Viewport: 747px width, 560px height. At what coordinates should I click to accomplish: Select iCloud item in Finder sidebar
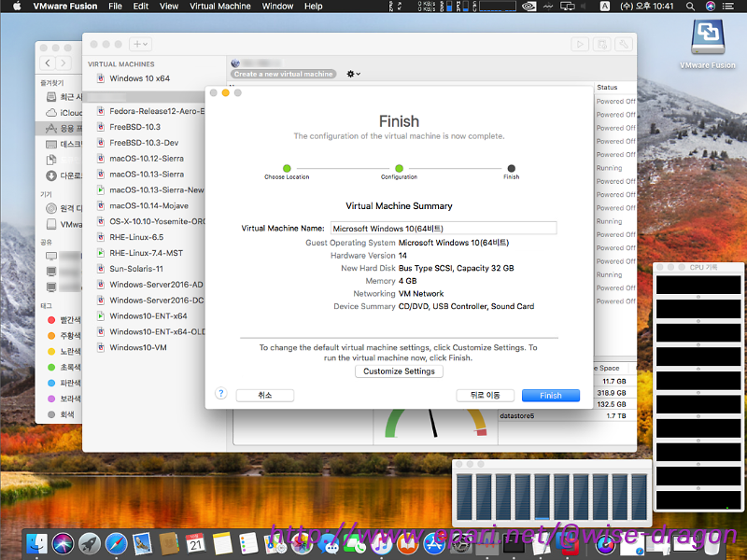point(63,112)
